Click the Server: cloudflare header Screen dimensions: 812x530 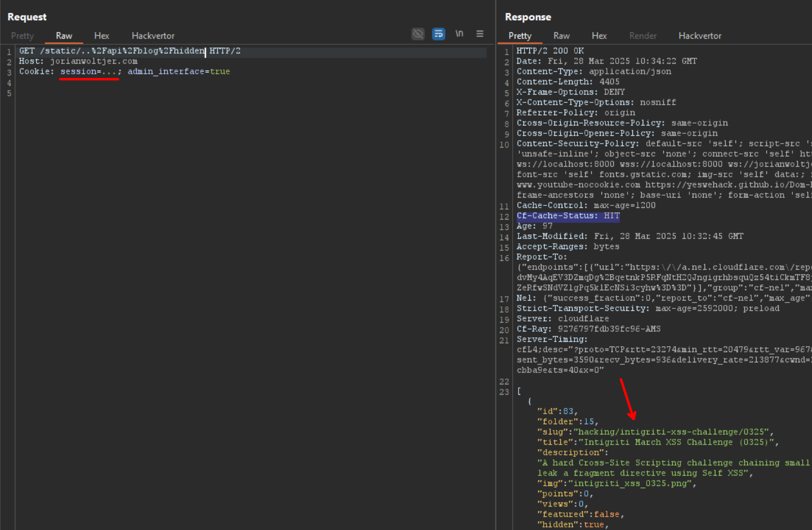[x=563, y=319]
